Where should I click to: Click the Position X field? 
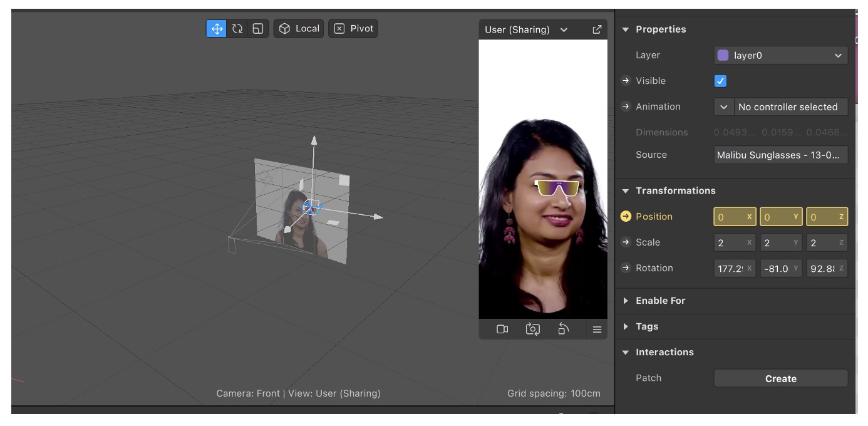(x=735, y=217)
